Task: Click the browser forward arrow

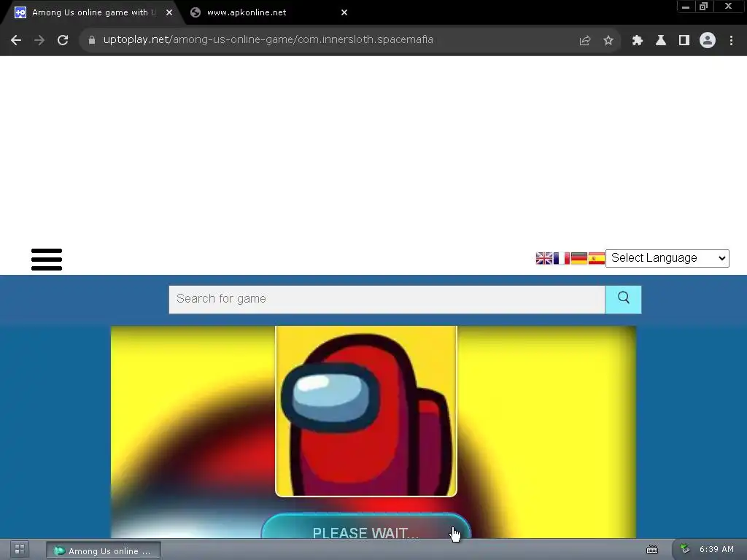Action: point(39,40)
